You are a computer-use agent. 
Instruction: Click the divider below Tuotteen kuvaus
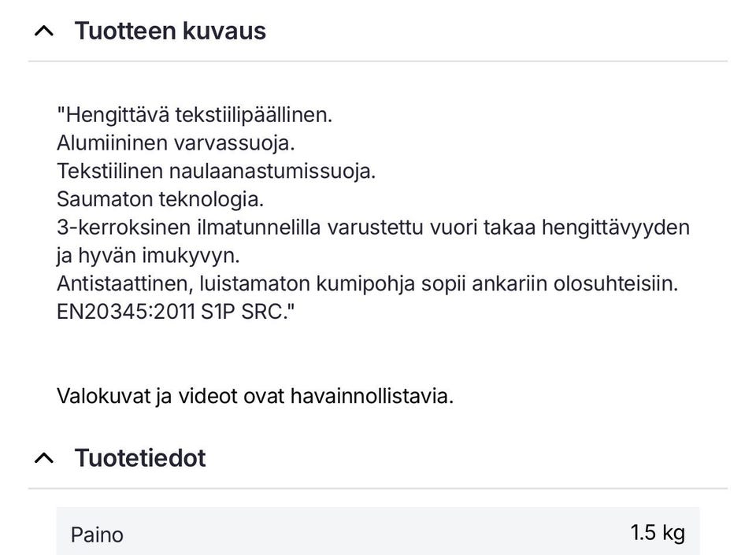point(378,58)
